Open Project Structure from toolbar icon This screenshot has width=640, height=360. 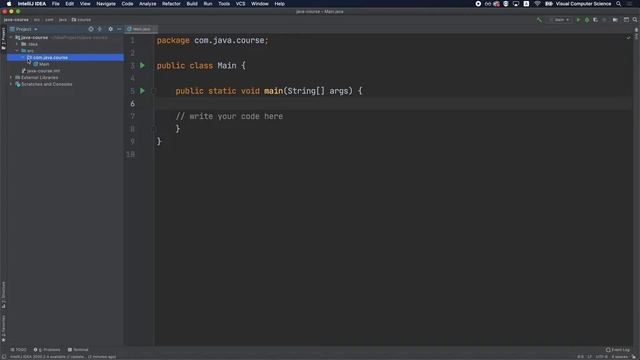[x=615, y=20]
